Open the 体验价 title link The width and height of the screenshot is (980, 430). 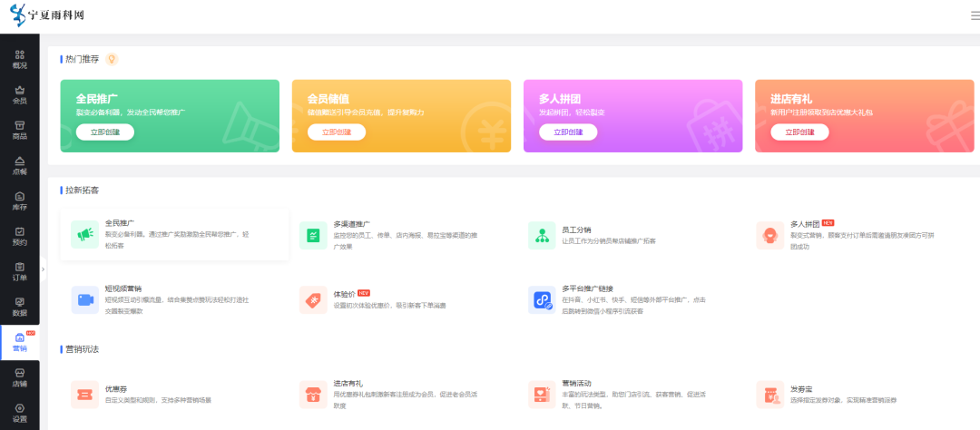coord(345,293)
